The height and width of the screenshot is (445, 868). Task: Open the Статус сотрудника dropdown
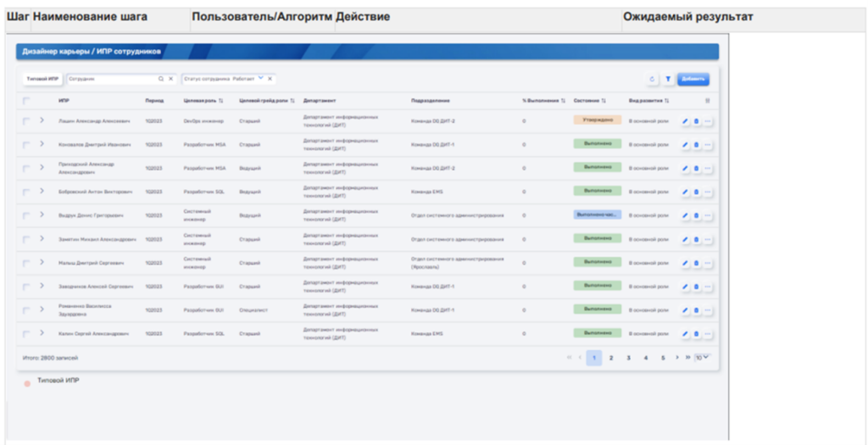[261, 79]
